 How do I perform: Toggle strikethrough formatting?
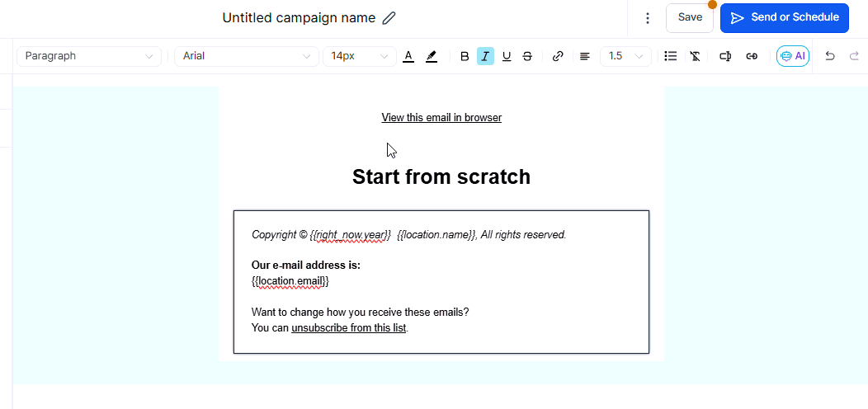click(x=527, y=56)
